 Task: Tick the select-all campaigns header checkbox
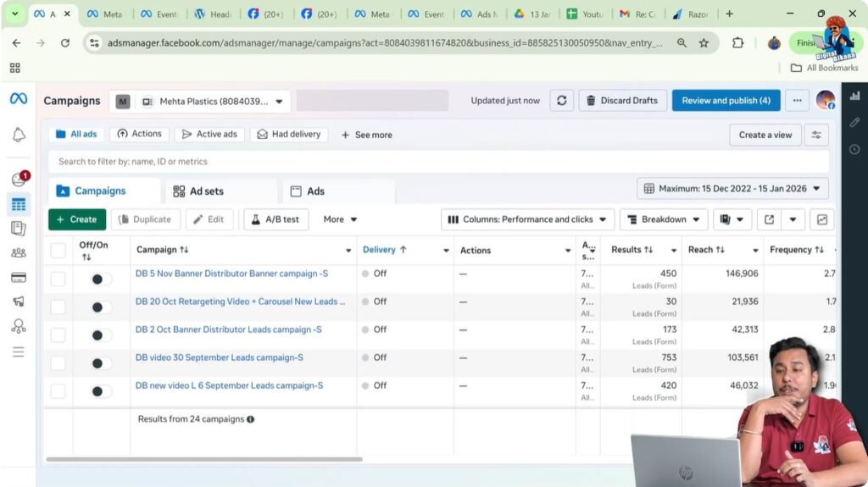(58, 250)
